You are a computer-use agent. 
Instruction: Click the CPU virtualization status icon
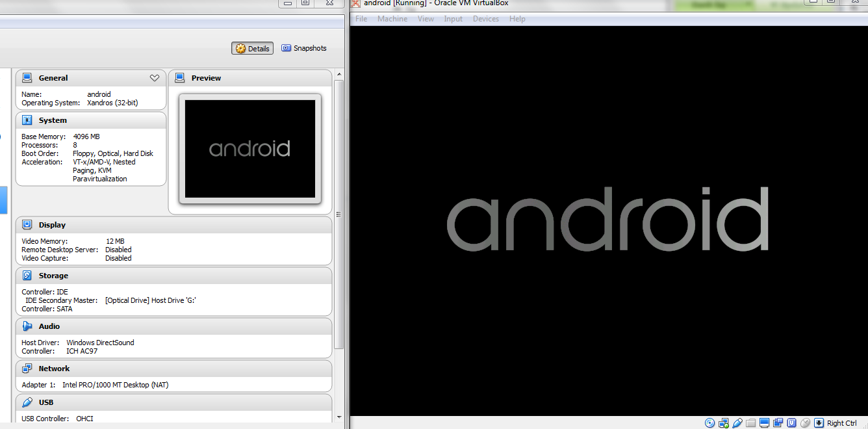point(791,423)
